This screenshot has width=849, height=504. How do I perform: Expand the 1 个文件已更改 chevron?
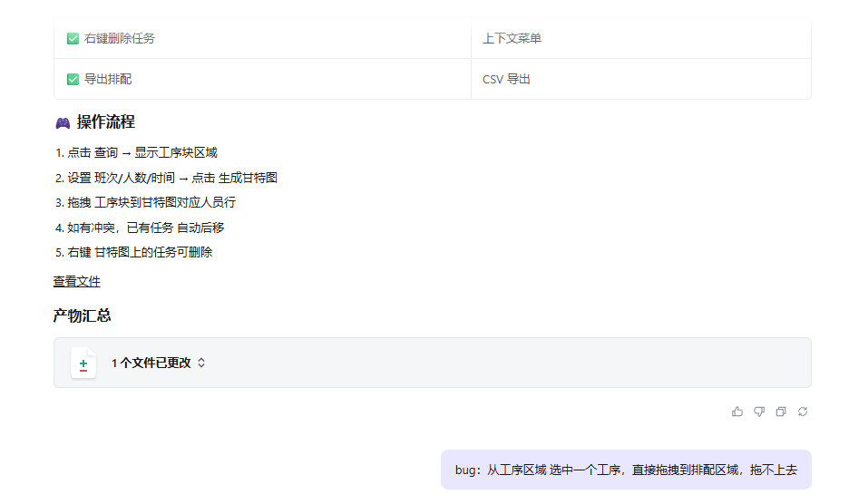201,363
